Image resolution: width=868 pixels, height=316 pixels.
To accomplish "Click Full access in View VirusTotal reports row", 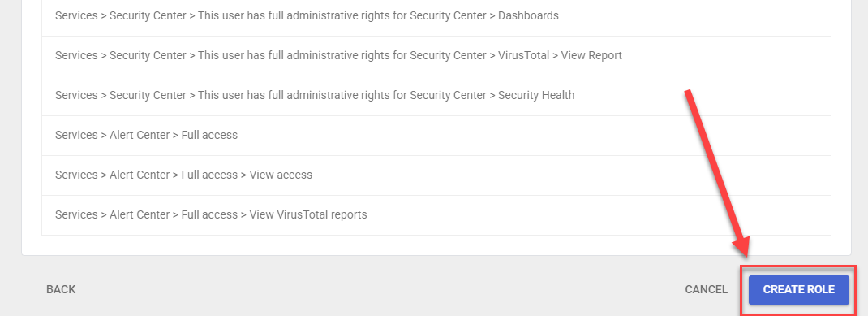I will click(209, 214).
